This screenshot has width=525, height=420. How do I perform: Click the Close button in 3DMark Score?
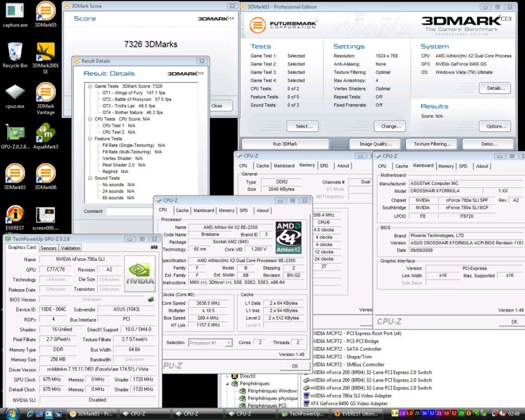(221, 106)
